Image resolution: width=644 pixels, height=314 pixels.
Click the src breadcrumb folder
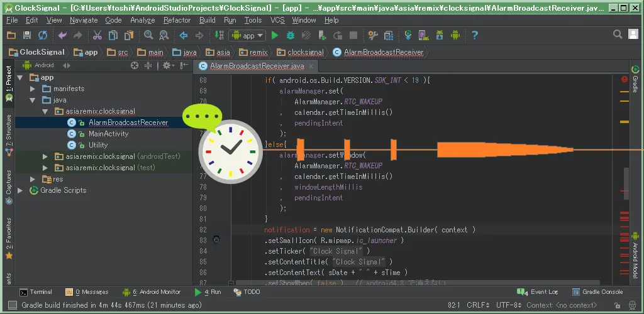(x=118, y=52)
